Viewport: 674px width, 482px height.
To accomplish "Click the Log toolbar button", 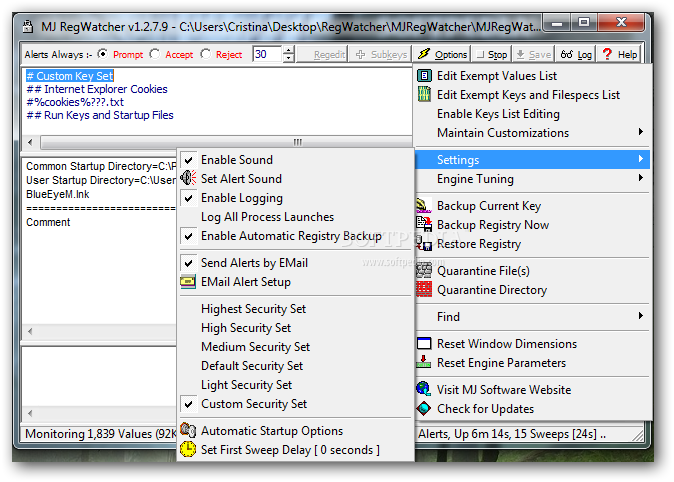I will click(575, 54).
